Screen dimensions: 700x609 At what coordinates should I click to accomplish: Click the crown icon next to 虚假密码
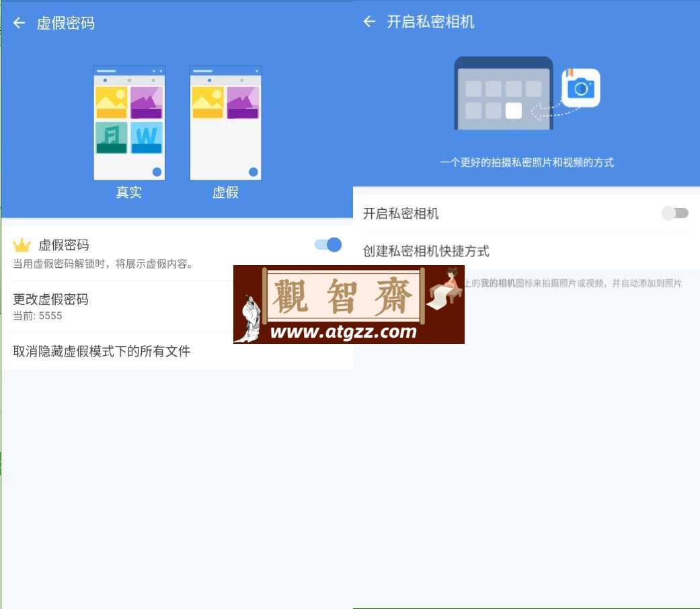coord(22,245)
